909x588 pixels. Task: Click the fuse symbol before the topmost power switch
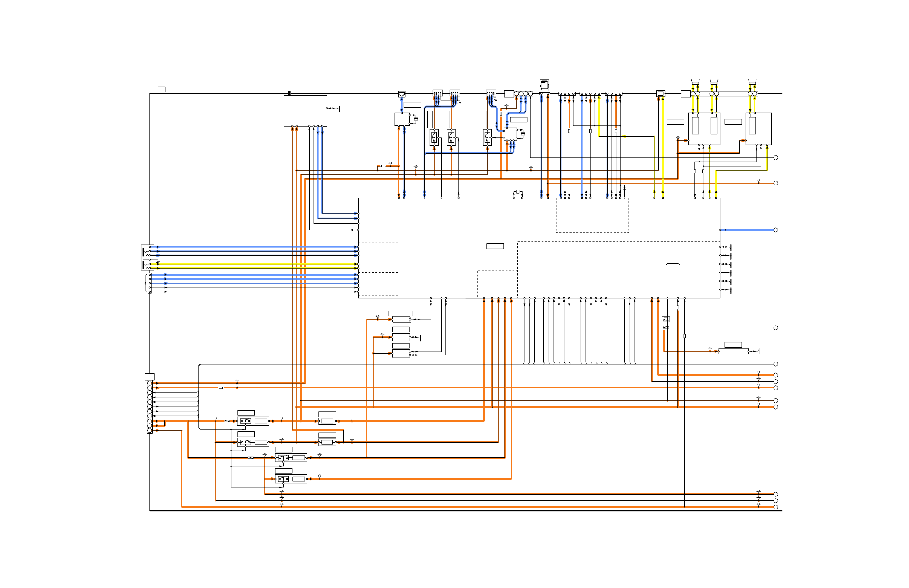click(227, 421)
